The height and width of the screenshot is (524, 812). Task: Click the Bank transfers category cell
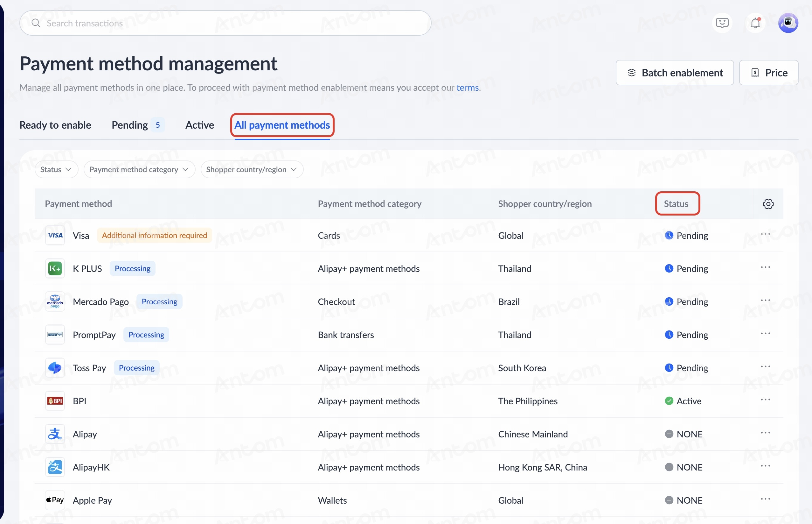346,335
